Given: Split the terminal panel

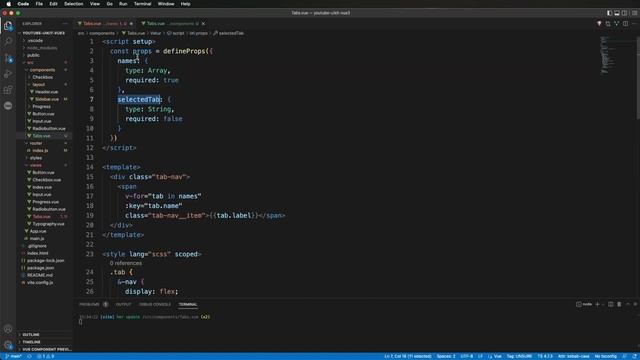Looking at the screenshot, I should coord(611,304).
